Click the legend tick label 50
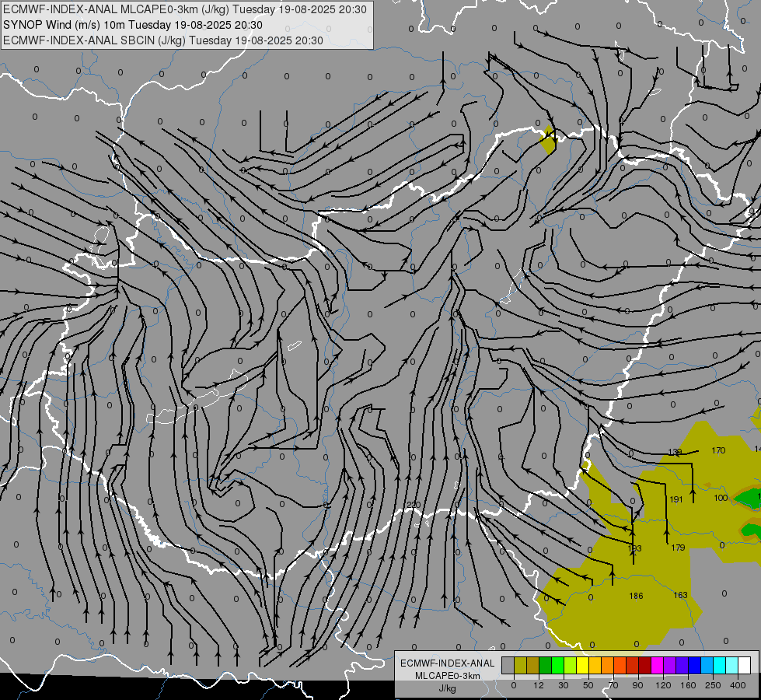This screenshot has width=761, height=700. [588, 685]
